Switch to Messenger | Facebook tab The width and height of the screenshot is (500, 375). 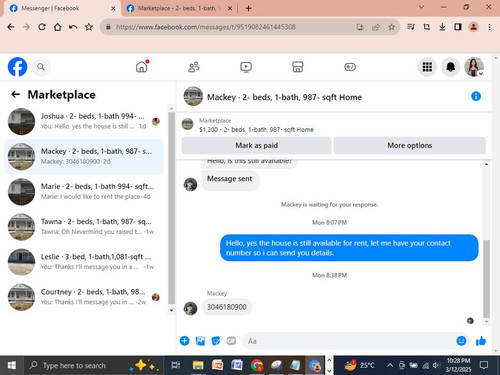click(x=62, y=8)
